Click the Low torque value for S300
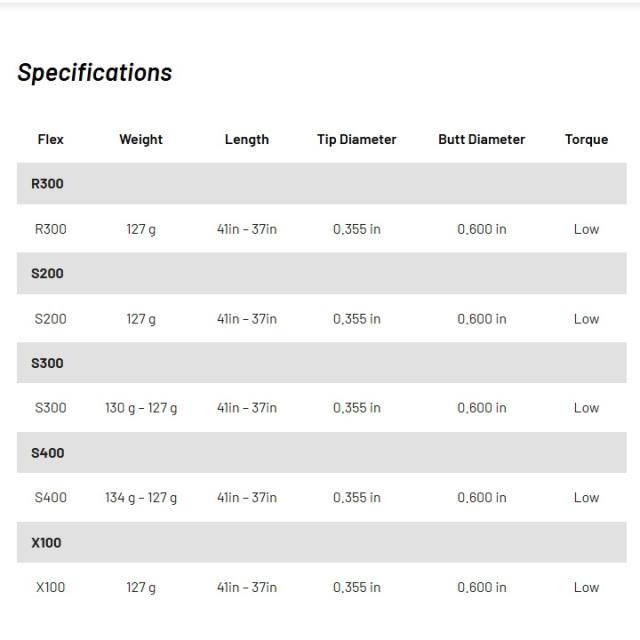 (x=586, y=408)
